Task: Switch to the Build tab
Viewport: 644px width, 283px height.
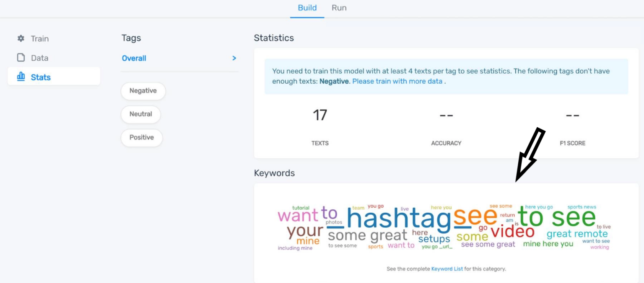Action: [307, 8]
